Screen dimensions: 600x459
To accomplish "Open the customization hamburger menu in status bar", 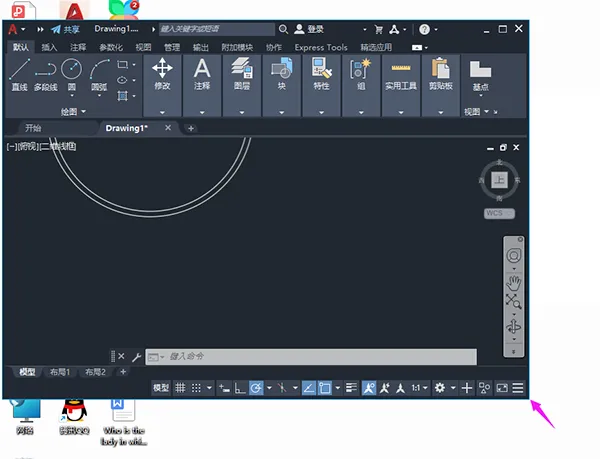I will coord(518,388).
